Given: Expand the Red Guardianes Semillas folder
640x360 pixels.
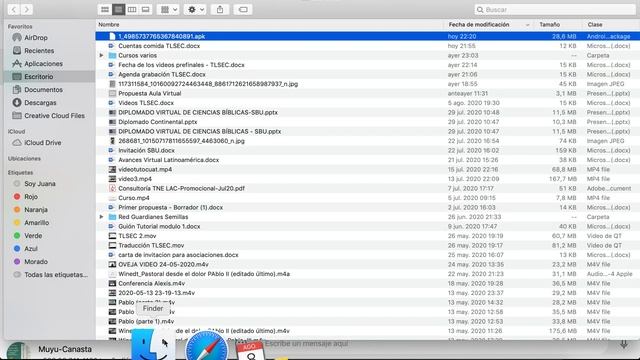Looking at the screenshot, I should (101, 217).
